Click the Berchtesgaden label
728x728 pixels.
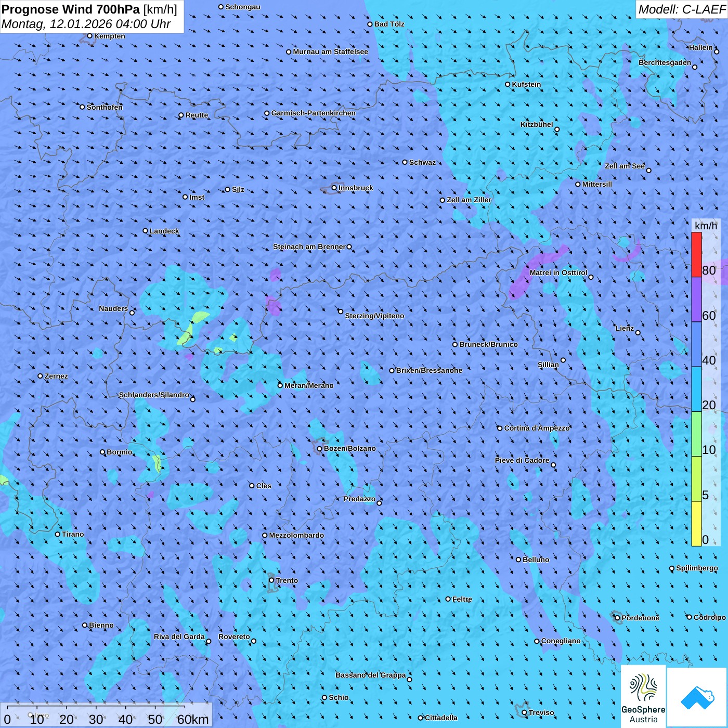point(665,62)
